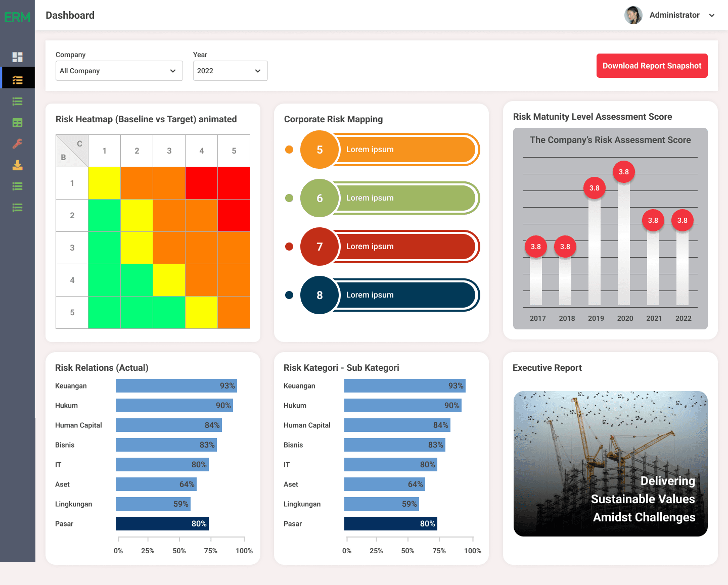Click the Hukum 90% bar in Risk Relations
Image resolution: width=728 pixels, height=585 pixels.
click(x=174, y=406)
